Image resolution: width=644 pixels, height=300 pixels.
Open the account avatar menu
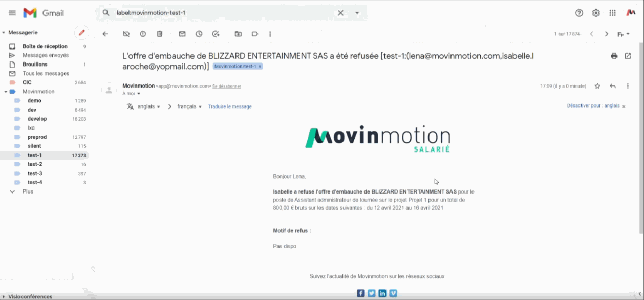[x=631, y=13]
